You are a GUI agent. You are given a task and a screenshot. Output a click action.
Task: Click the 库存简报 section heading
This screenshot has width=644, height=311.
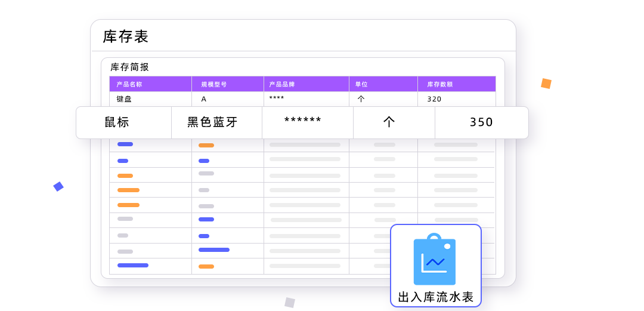(129, 67)
